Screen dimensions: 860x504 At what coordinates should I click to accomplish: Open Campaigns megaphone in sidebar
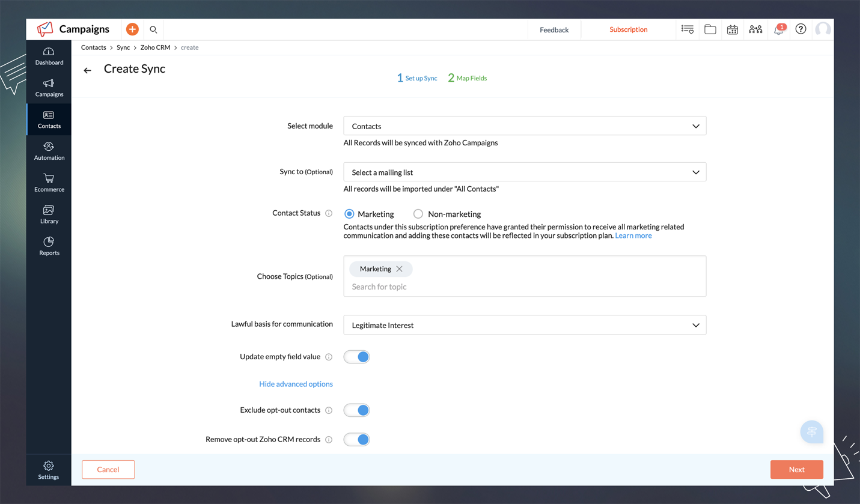(x=49, y=88)
